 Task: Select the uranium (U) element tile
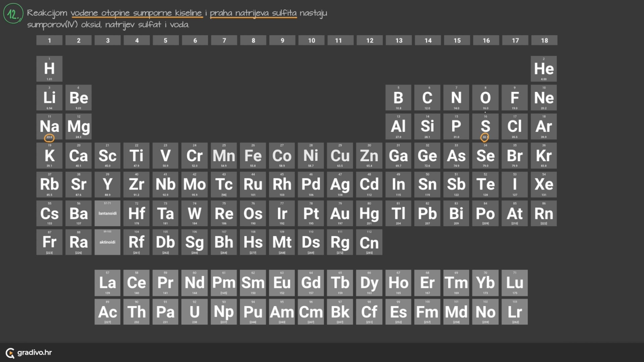click(195, 312)
